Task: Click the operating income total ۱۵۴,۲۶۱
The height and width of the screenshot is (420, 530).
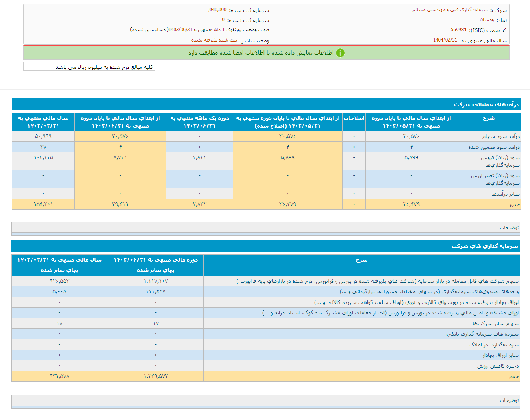Action: (x=43, y=204)
